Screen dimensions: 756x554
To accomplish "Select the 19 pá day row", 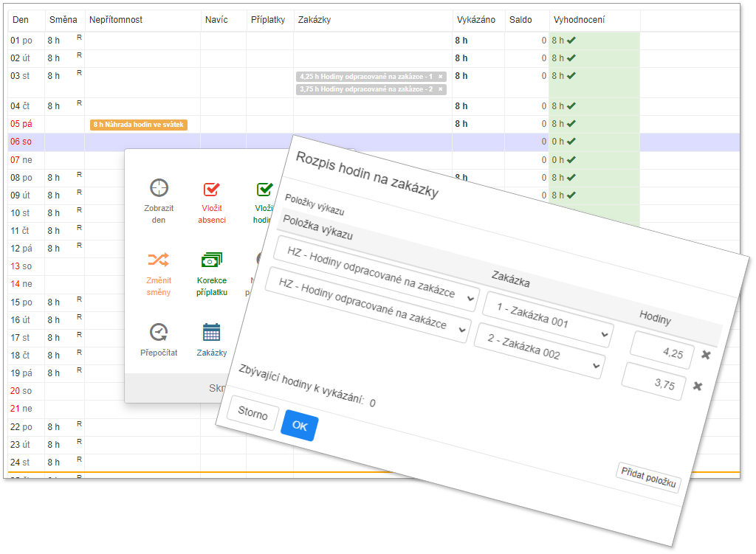I will 66,373.
